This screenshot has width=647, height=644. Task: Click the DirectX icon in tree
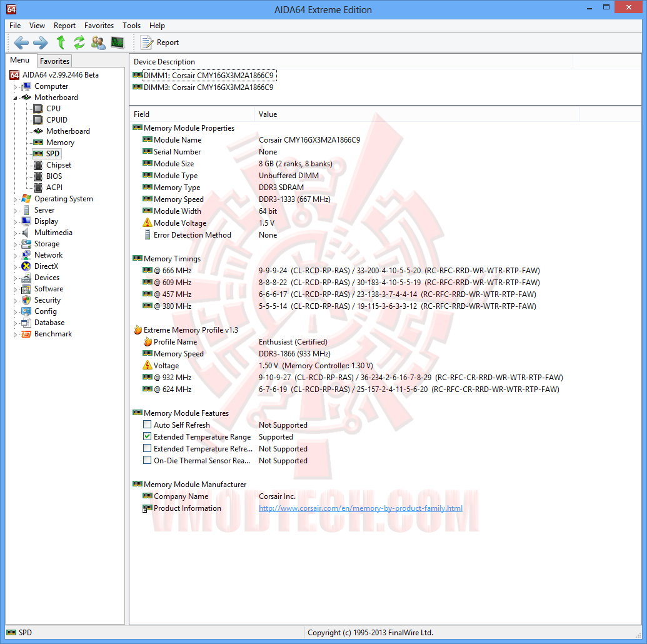(x=26, y=266)
